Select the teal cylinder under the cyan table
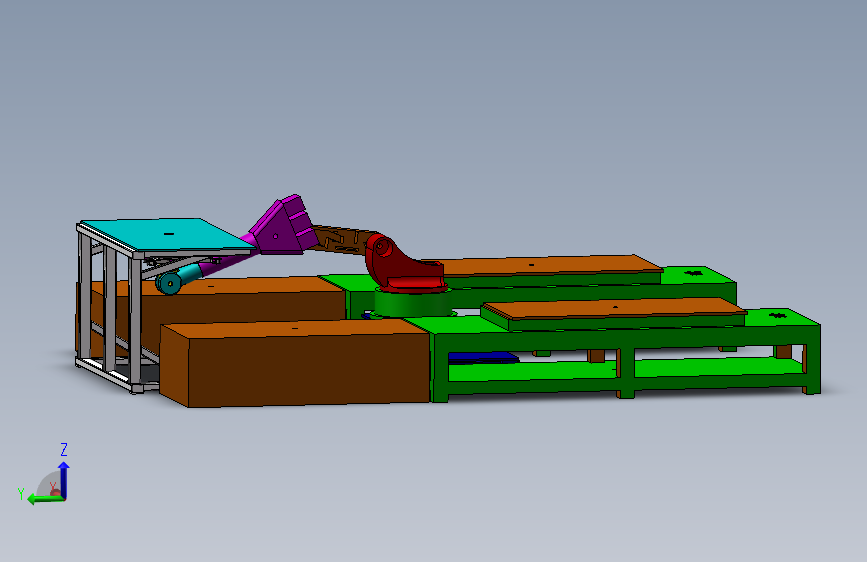The width and height of the screenshot is (867, 562). pos(178,279)
